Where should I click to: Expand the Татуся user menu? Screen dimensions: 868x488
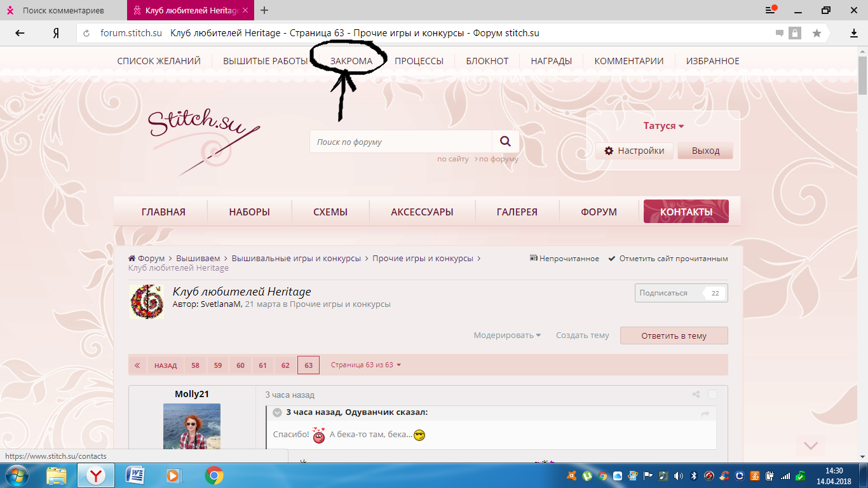pos(663,126)
